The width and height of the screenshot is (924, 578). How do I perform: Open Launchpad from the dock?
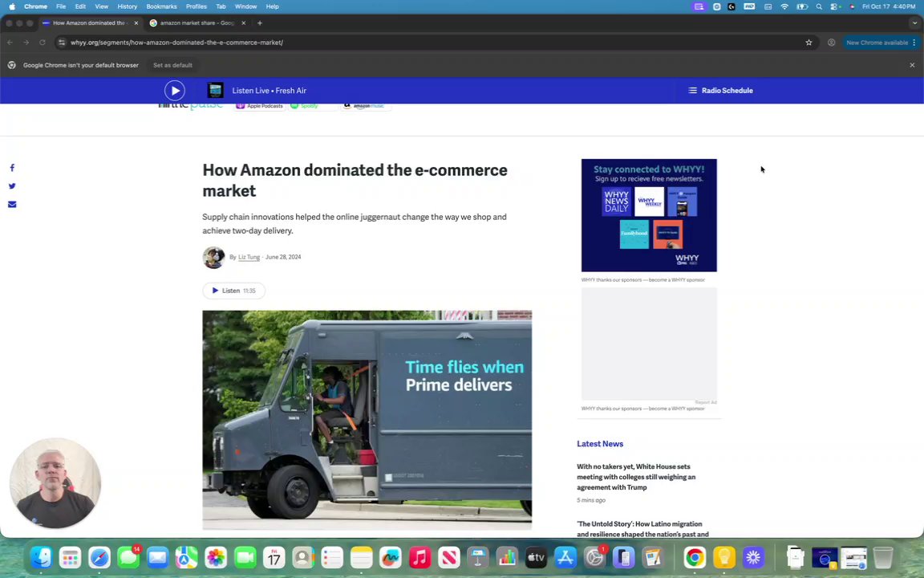click(70, 557)
